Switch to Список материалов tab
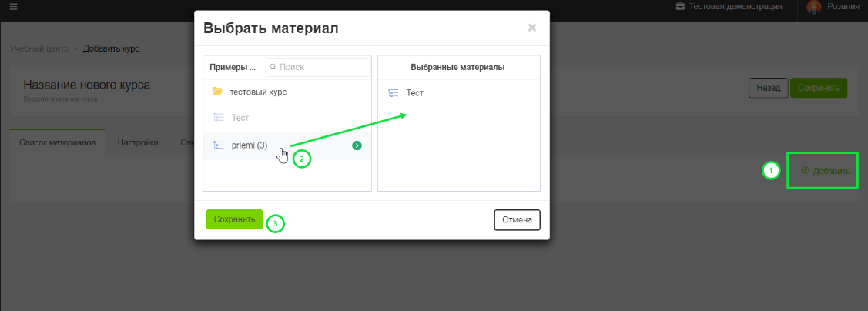Image resolution: width=868 pixels, height=311 pixels. pyautogui.click(x=58, y=142)
